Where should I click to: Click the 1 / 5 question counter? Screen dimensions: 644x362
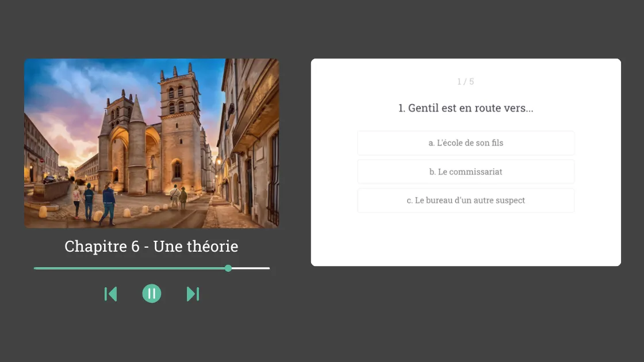pyautogui.click(x=466, y=82)
